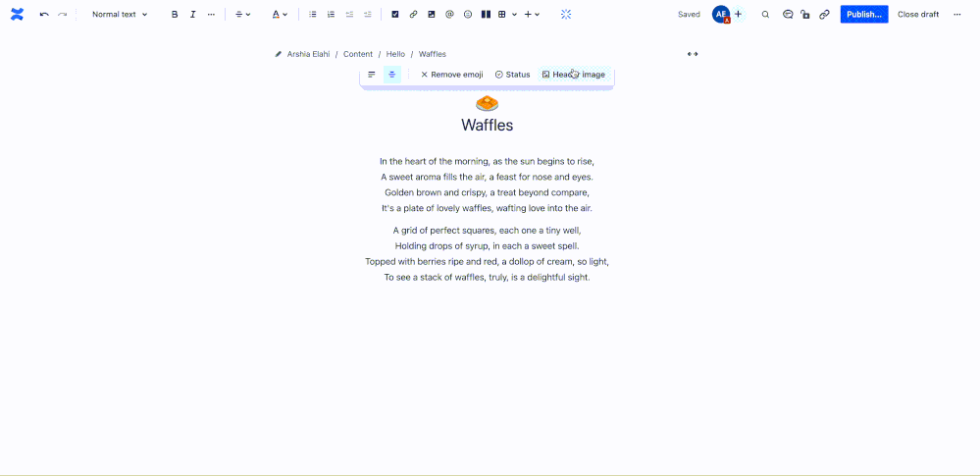Insert a bullet list
The height and width of the screenshot is (476, 980).
pos(313,15)
